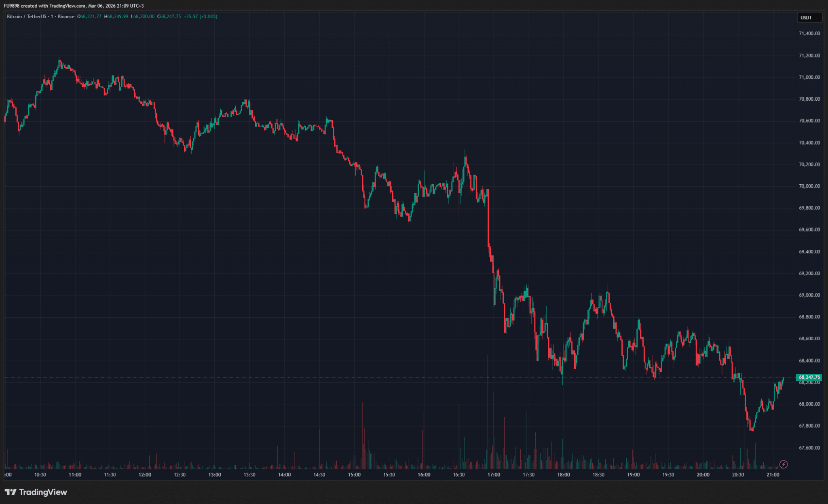Click the 69,000.00 price scale label
The image size is (828, 504).
(x=809, y=295)
